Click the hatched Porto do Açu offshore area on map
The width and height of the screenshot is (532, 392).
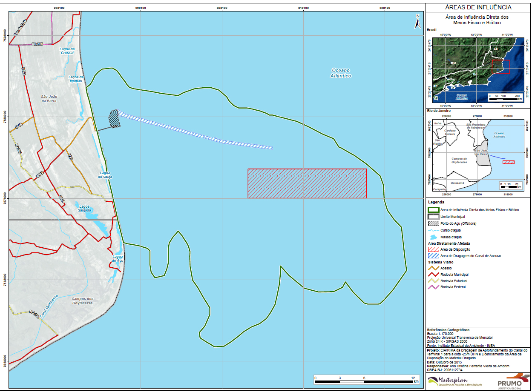(114, 119)
